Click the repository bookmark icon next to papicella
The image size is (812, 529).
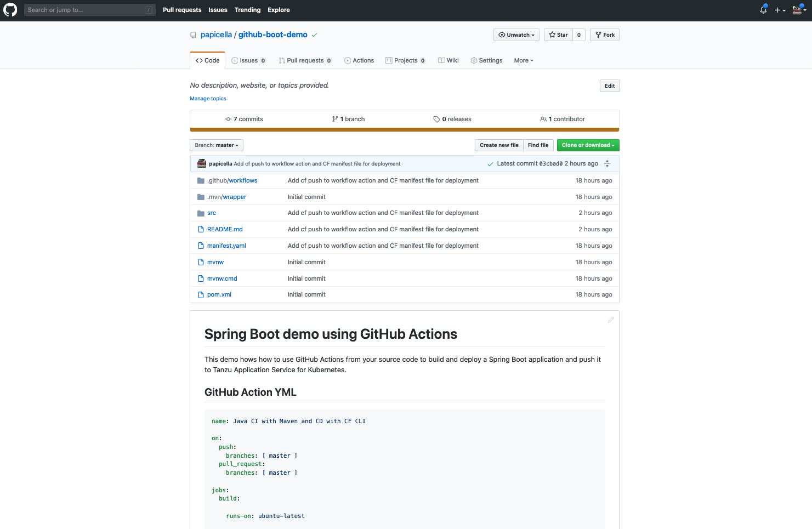click(193, 35)
